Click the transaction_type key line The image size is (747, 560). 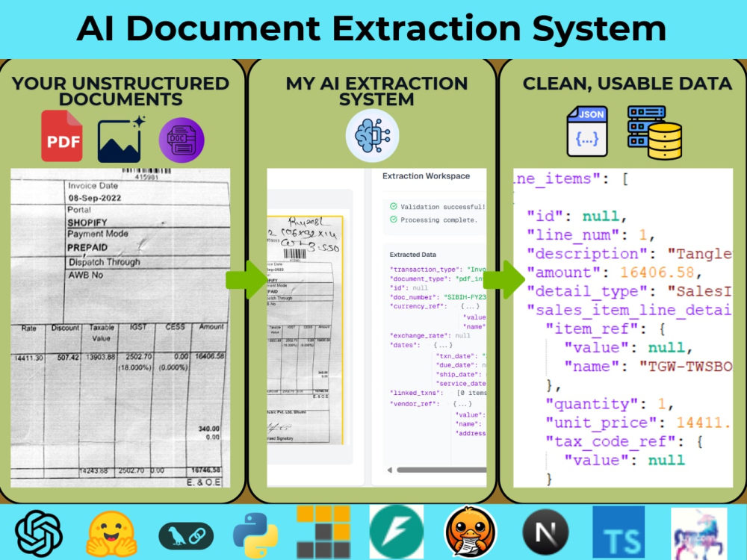pyautogui.click(x=438, y=270)
